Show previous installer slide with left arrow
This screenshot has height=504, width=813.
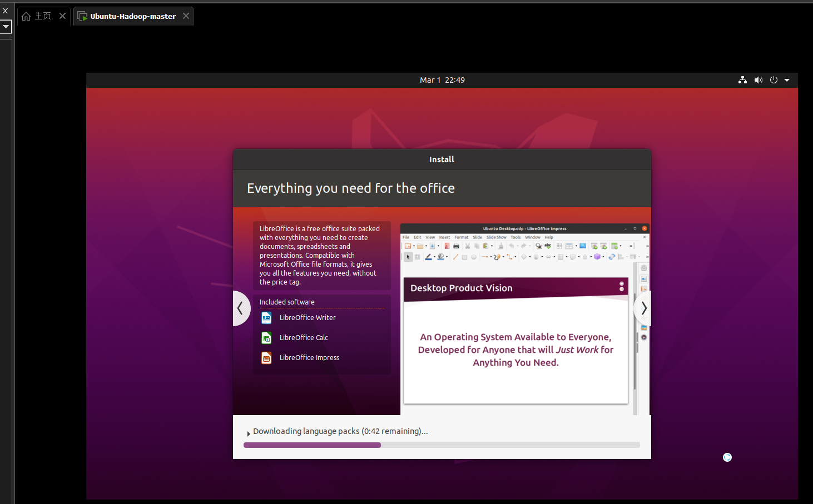241,308
